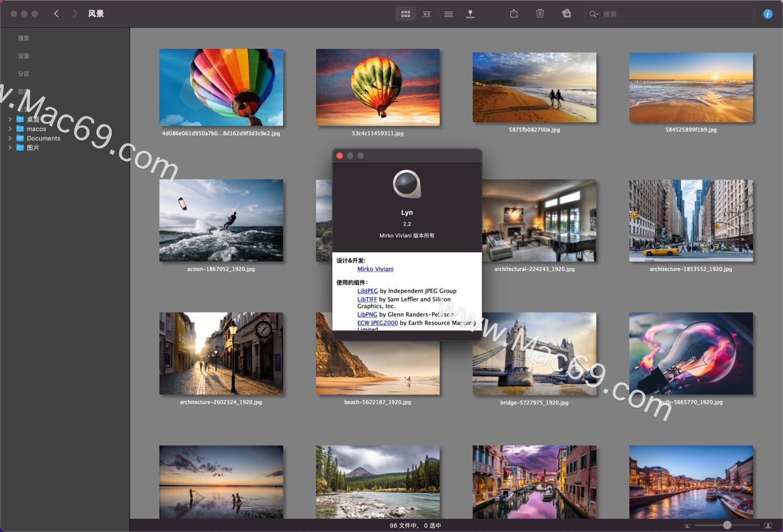
Task: Open the map view pin icon
Action: (470, 14)
